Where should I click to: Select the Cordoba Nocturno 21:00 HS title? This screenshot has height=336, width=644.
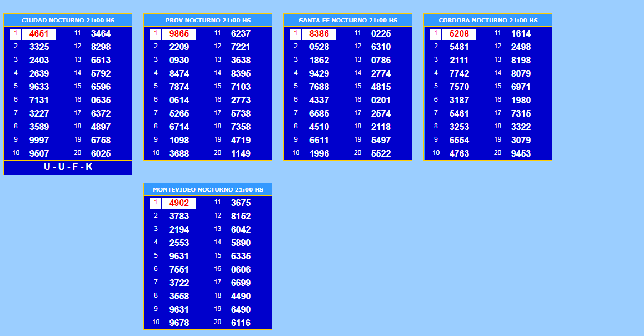pos(488,20)
